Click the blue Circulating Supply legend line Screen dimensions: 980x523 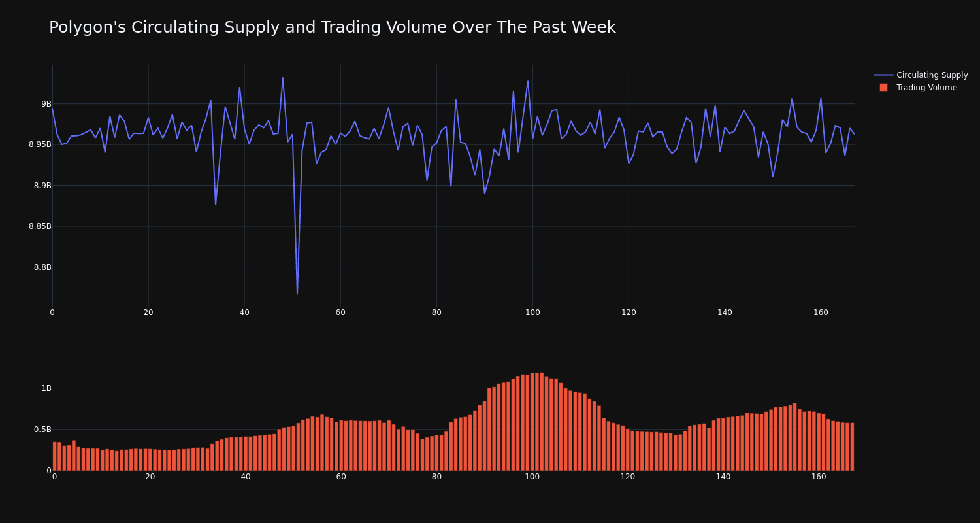pyautogui.click(x=883, y=75)
